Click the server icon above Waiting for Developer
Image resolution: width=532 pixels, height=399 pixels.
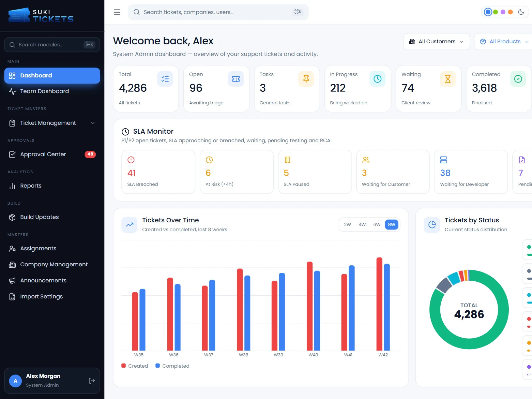[x=443, y=160]
